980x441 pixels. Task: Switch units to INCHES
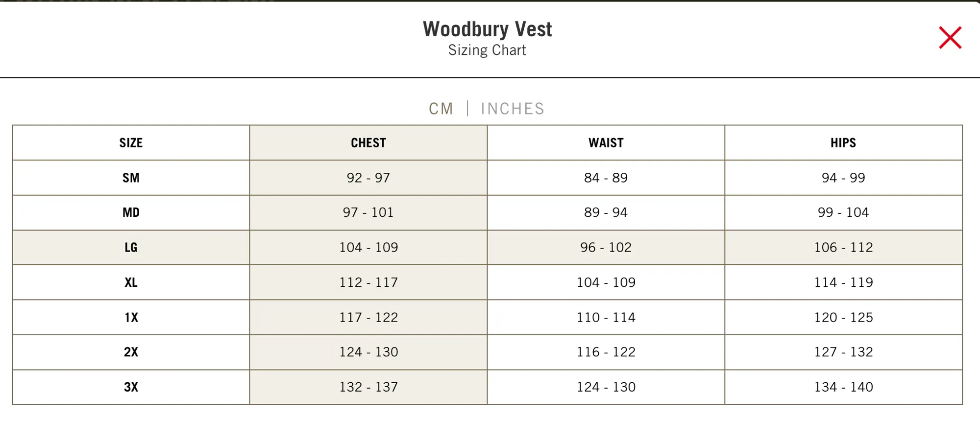pos(513,109)
